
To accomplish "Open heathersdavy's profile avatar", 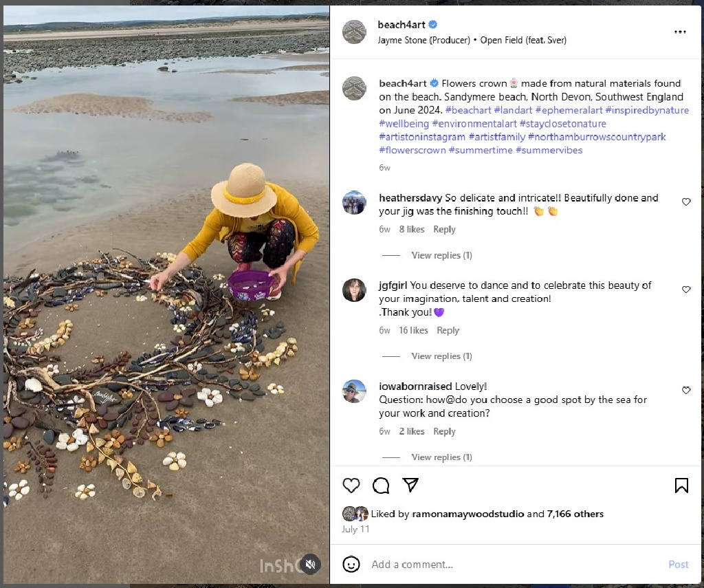I will (355, 203).
